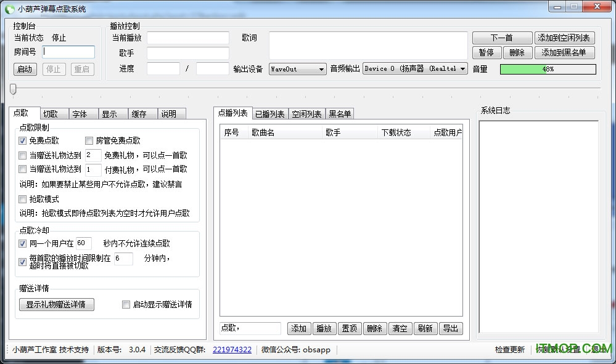This screenshot has width=616, height=364.
Task: Click the 检查更新 update link
Action: tap(509, 349)
